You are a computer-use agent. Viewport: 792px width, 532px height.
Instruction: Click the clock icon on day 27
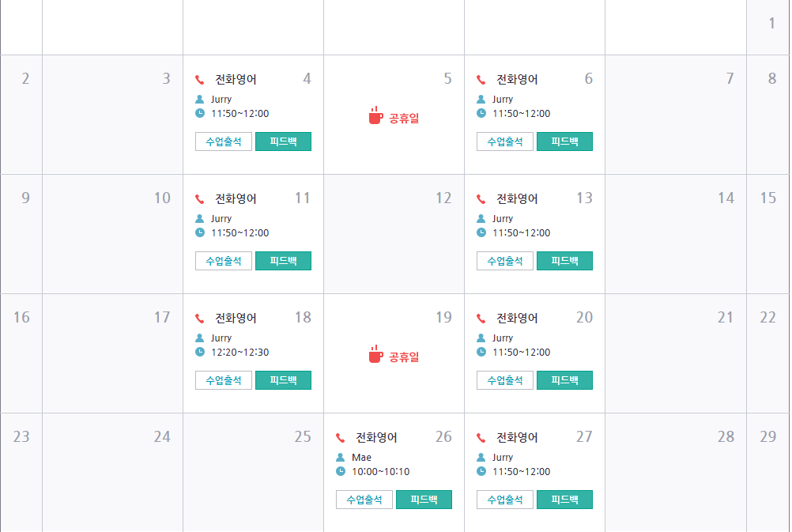click(x=481, y=471)
